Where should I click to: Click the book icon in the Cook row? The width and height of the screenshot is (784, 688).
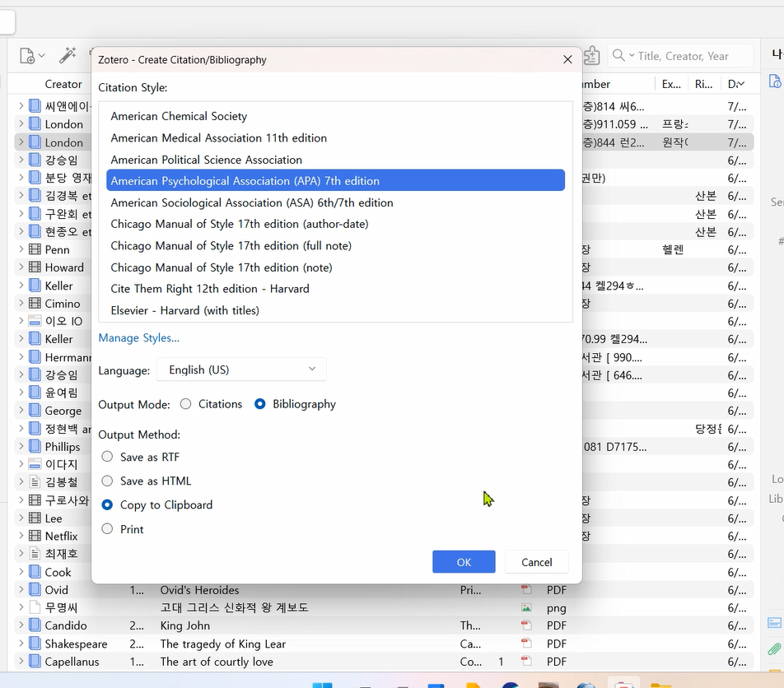tap(35, 572)
